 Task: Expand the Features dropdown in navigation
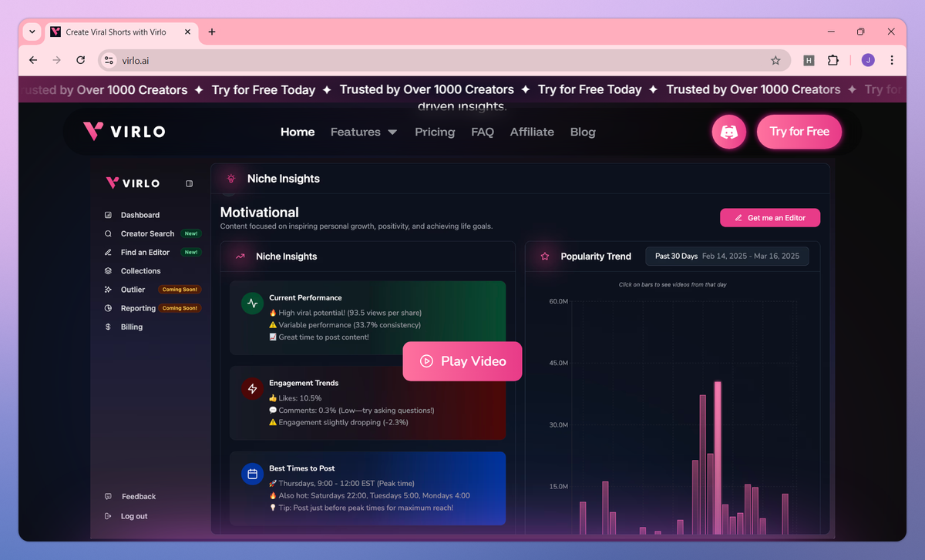pyautogui.click(x=364, y=132)
